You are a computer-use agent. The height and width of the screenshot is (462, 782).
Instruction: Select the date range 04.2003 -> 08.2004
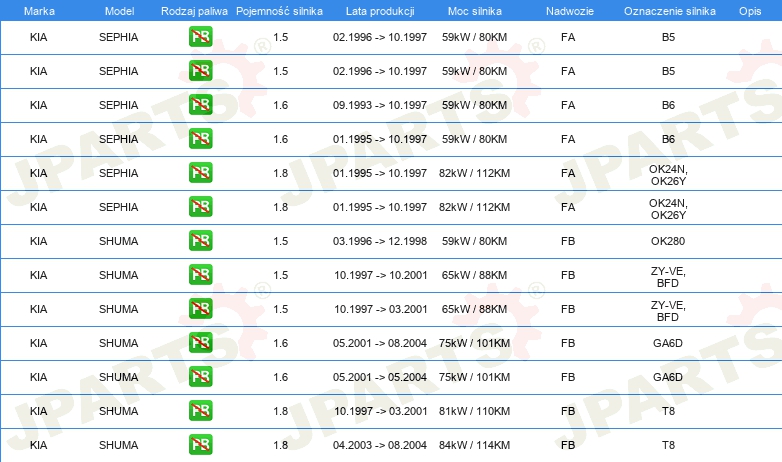point(380,445)
